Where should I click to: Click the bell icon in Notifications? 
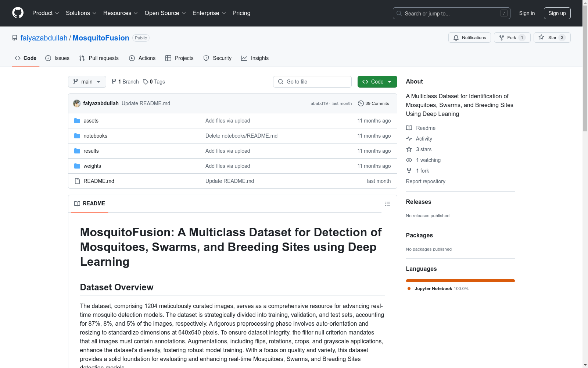point(456,38)
